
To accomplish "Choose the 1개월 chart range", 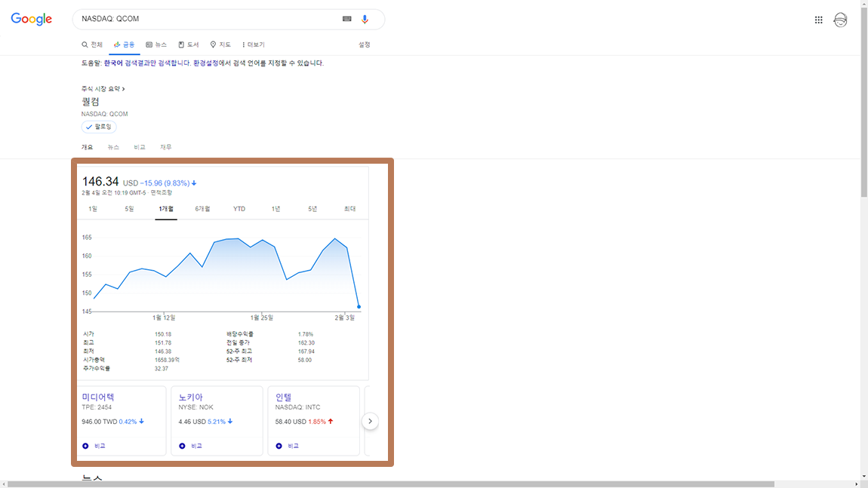I will pyautogui.click(x=166, y=209).
